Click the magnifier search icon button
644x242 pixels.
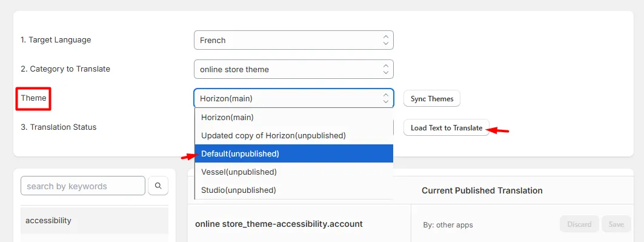(x=158, y=186)
